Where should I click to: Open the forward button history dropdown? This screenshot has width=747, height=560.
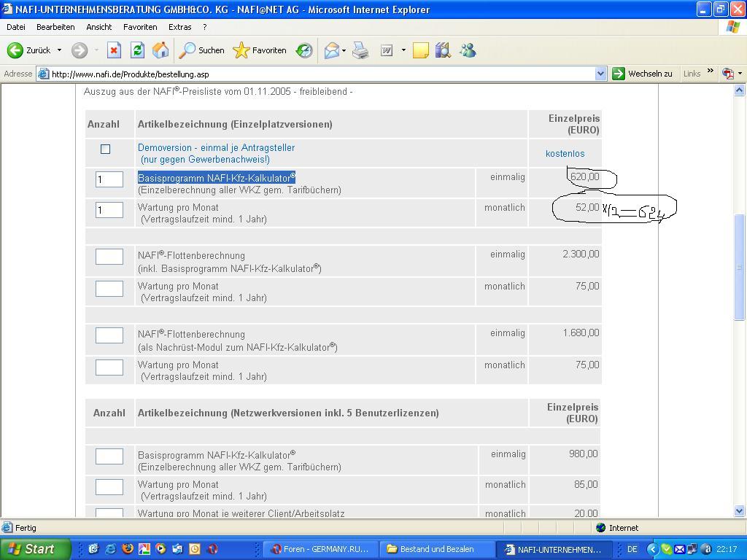96,50
